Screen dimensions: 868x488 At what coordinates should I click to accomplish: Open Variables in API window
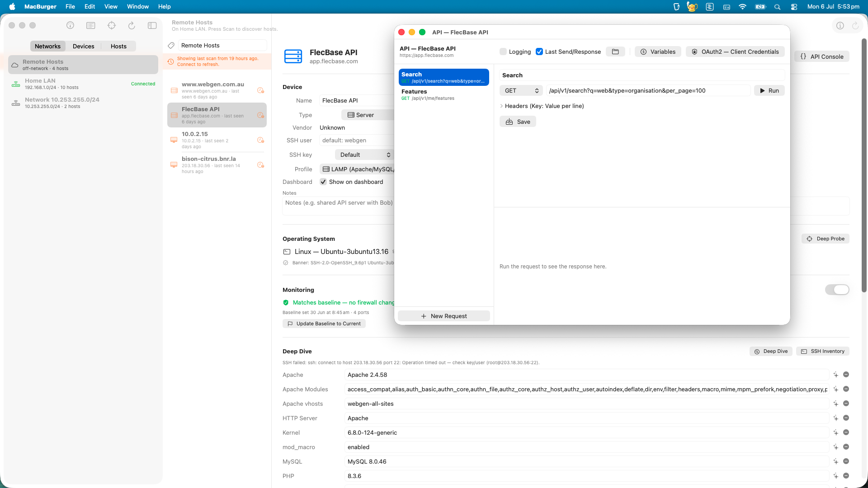(658, 52)
